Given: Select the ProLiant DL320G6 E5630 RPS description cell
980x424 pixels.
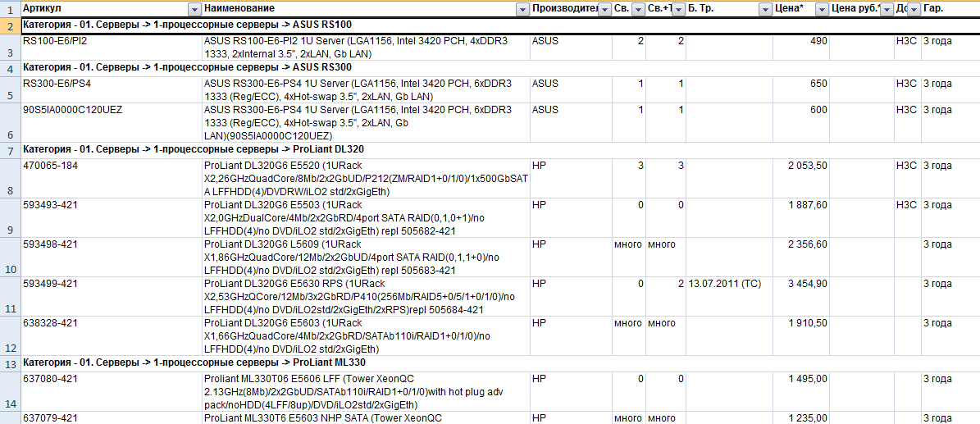Looking at the screenshot, I should (367, 296).
